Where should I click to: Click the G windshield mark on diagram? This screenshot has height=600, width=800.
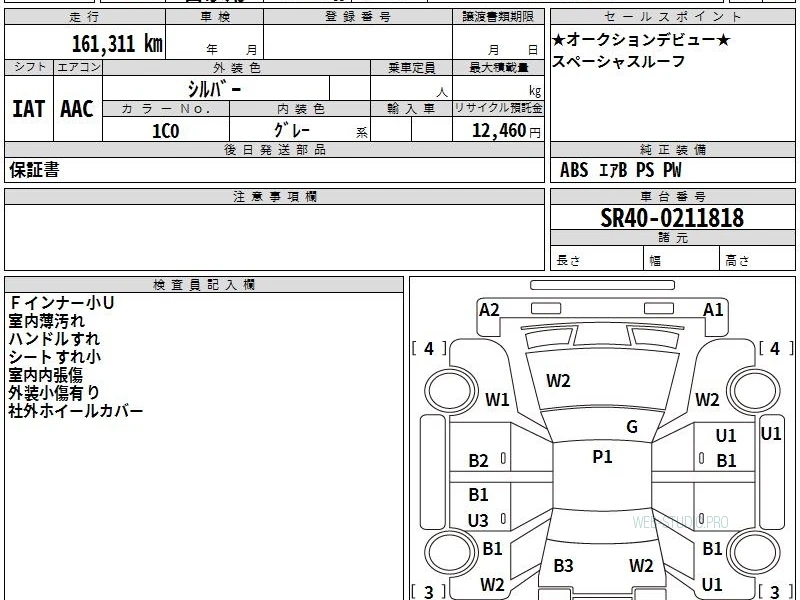pyautogui.click(x=632, y=427)
